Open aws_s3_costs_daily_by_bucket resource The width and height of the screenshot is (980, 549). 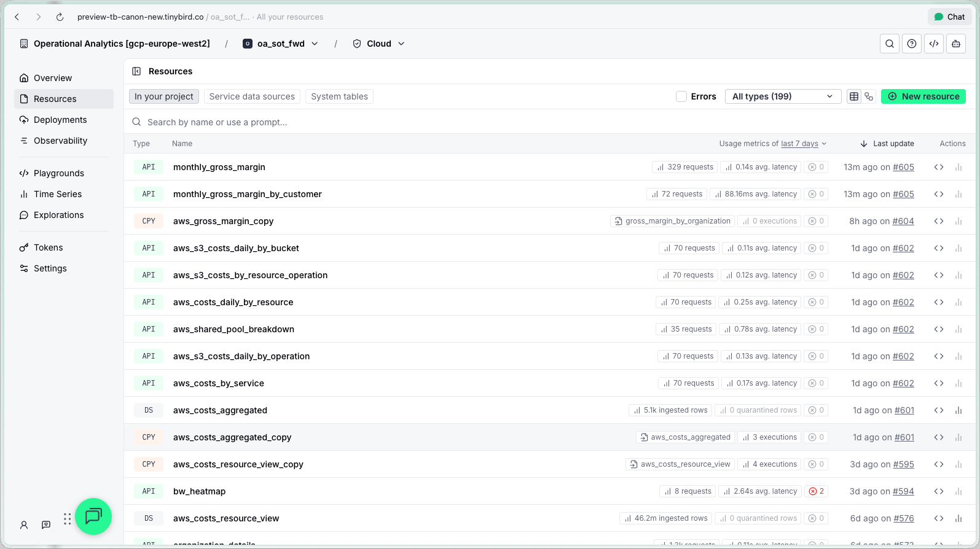point(236,248)
